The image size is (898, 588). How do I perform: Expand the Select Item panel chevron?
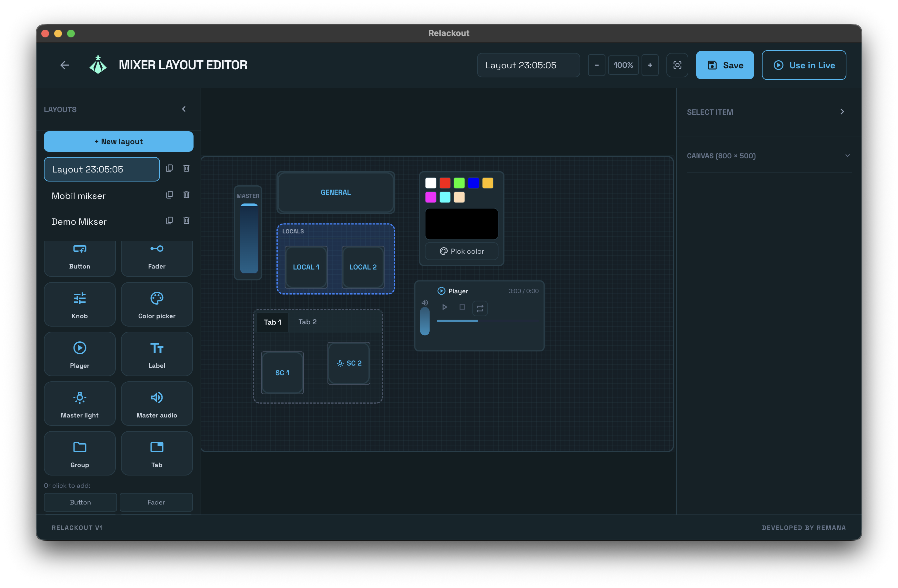pos(842,112)
